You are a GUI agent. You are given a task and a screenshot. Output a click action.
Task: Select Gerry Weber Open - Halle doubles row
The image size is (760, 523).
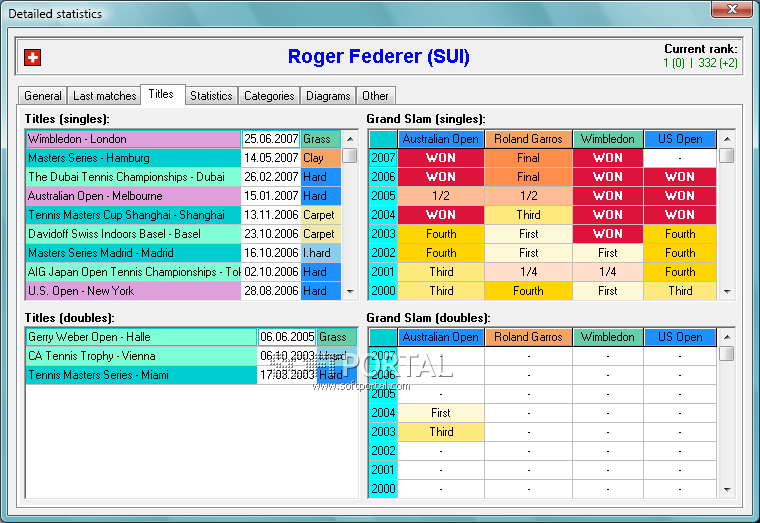[x=191, y=337]
